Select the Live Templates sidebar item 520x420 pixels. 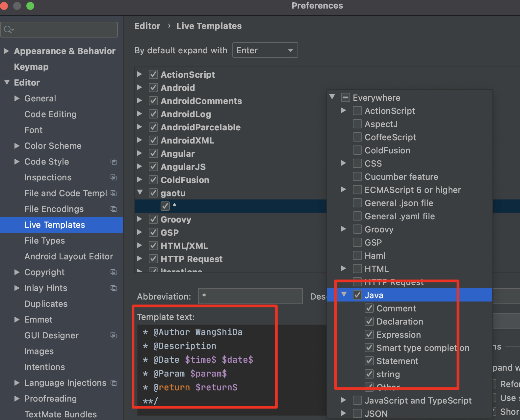(x=55, y=225)
